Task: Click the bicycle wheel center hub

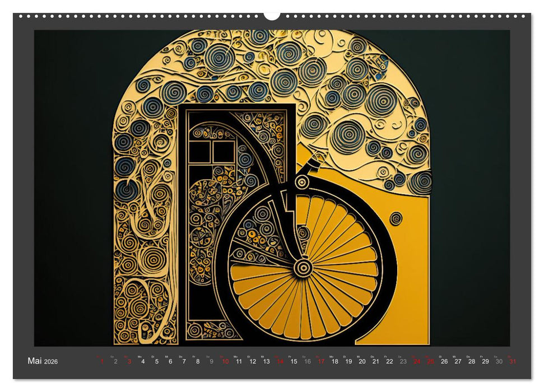Action: tap(303, 267)
